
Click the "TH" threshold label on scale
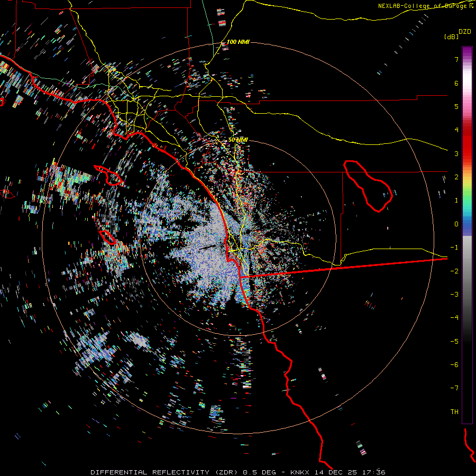pyautogui.click(x=454, y=412)
